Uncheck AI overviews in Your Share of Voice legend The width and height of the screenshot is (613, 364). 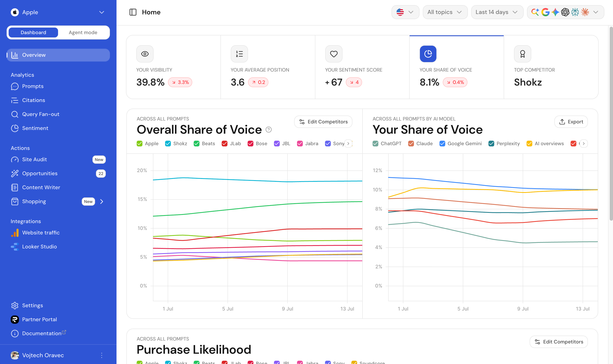pos(529,144)
